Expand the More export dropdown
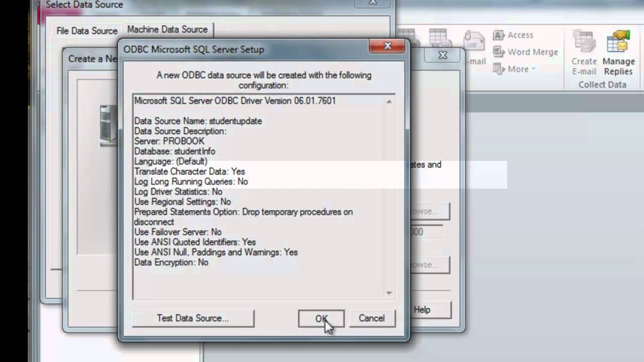This screenshot has width=644, height=362. [x=514, y=69]
